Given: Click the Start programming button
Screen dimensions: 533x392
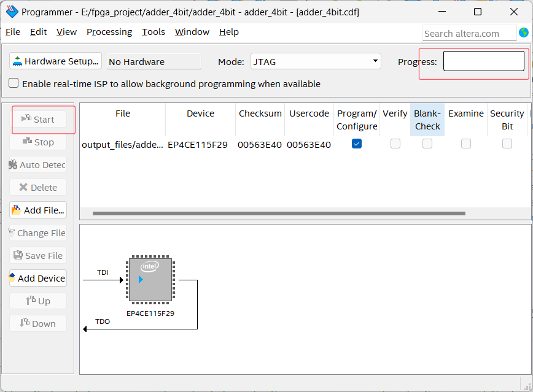Looking at the screenshot, I should 38,119.
